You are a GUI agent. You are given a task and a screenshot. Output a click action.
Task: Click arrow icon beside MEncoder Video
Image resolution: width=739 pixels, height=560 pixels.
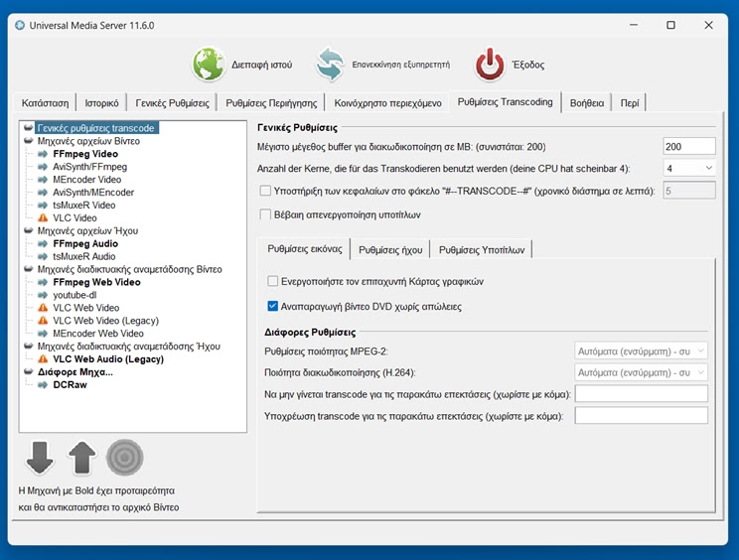pos(43,180)
